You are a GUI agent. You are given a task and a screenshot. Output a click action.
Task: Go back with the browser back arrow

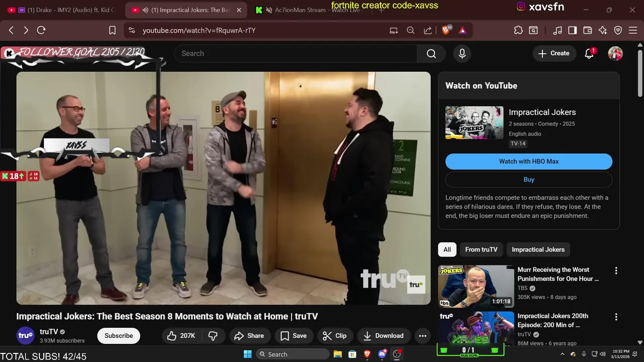click(11, 30)
